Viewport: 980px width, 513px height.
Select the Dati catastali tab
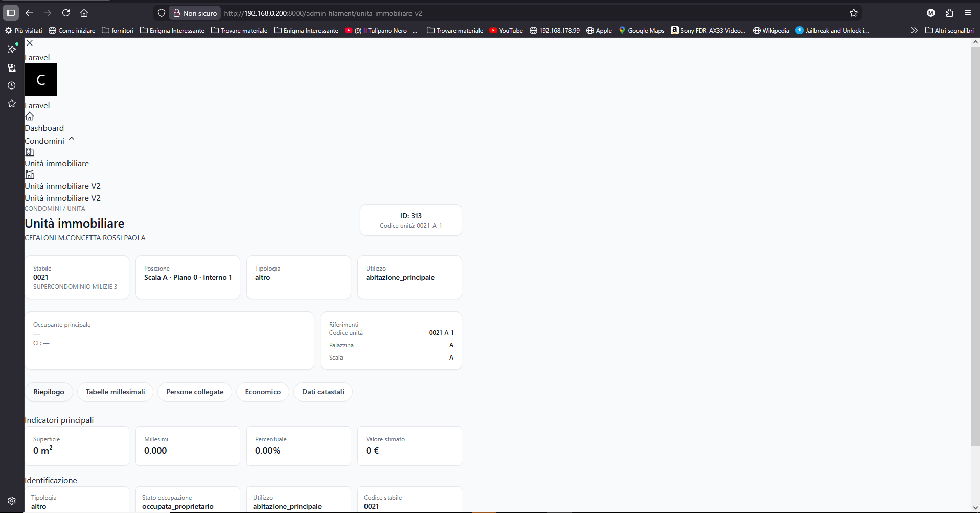point(323,392)
